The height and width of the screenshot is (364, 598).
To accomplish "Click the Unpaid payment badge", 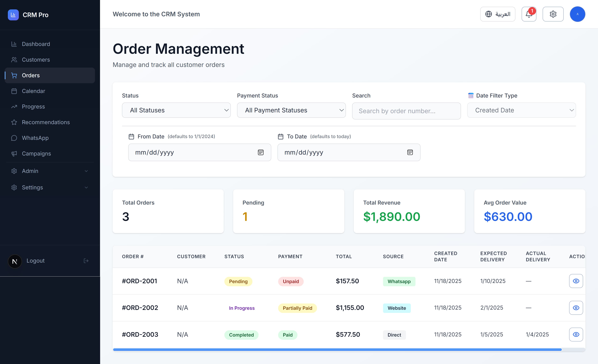I will click(x=291, y=281).
